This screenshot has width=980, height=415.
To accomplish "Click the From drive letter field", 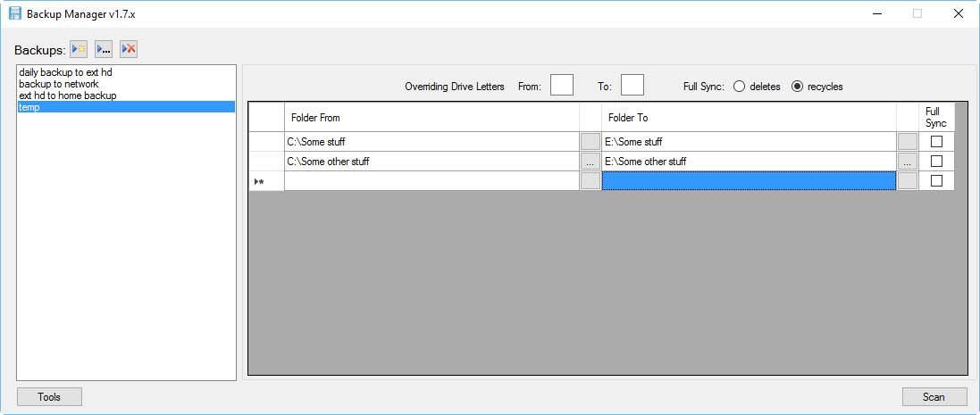I will [561, 85].
